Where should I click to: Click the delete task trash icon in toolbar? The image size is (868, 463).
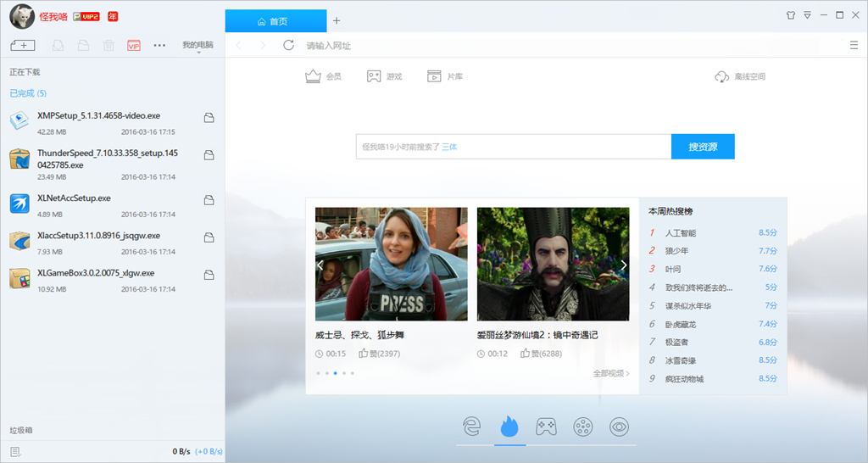108,45
